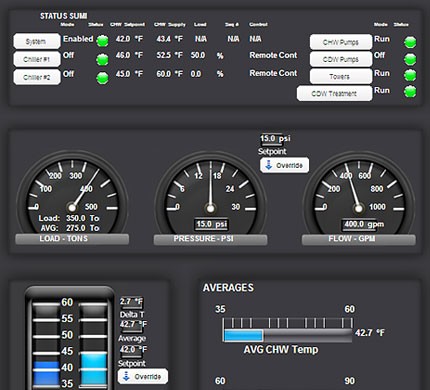Click Chiller #2 green status indicator
Screen dimensions: 430x390
pos(103,78)
